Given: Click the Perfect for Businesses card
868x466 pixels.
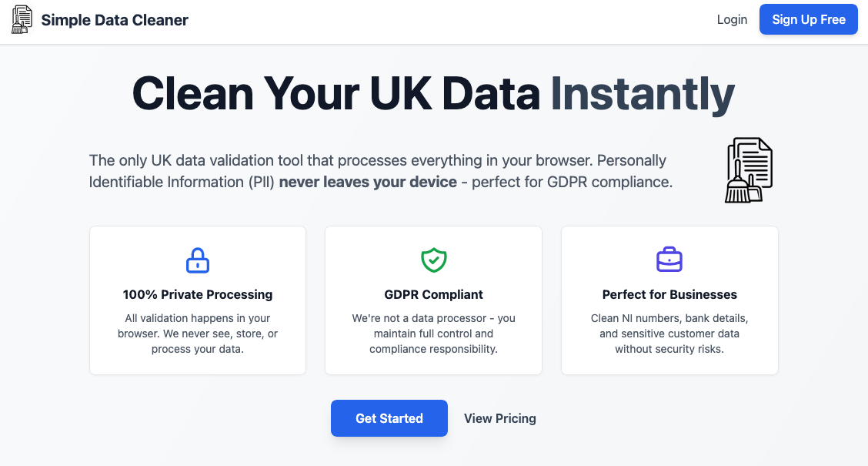Looking at the screenshot, I should pos(669,300).
